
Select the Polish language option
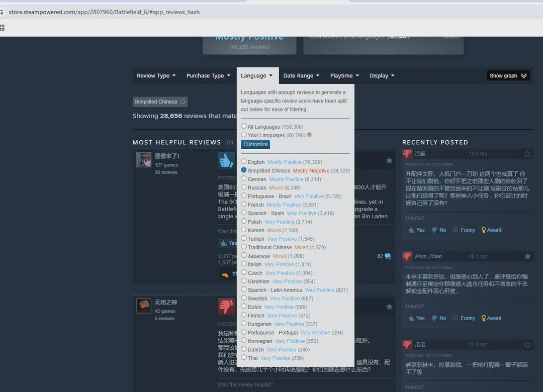pyautogui.click(x=244, y=221)
